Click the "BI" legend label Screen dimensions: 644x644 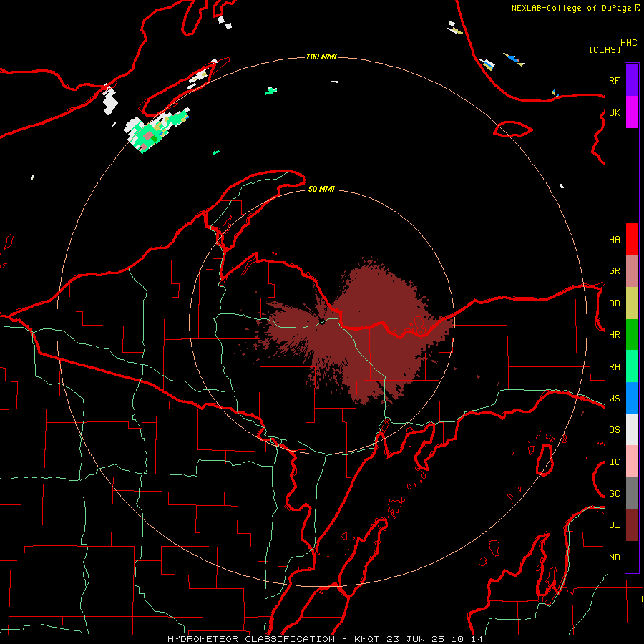click(x=614, y=525)
